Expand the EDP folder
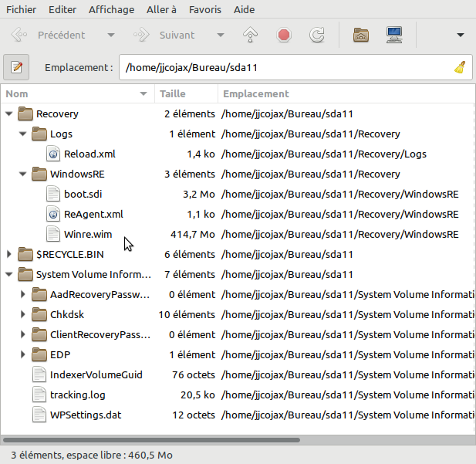Viewport: 476px width, 464px height. [23, 354]
